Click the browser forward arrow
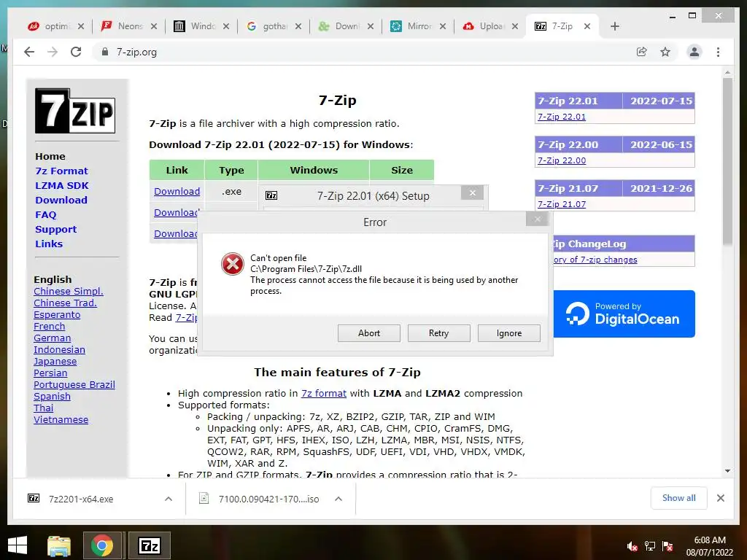This screenshot has height=560, width=747. (x=53, y=52)
